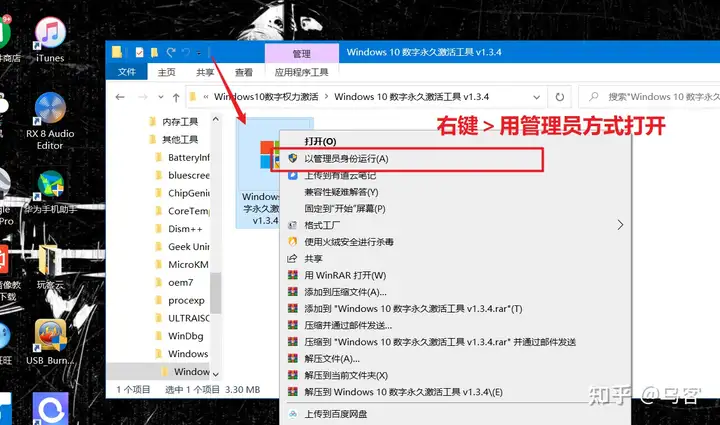Viewport: 720px width, 425px height.
Task: Select bluescree folder in tree
Action: coord(188,175)
